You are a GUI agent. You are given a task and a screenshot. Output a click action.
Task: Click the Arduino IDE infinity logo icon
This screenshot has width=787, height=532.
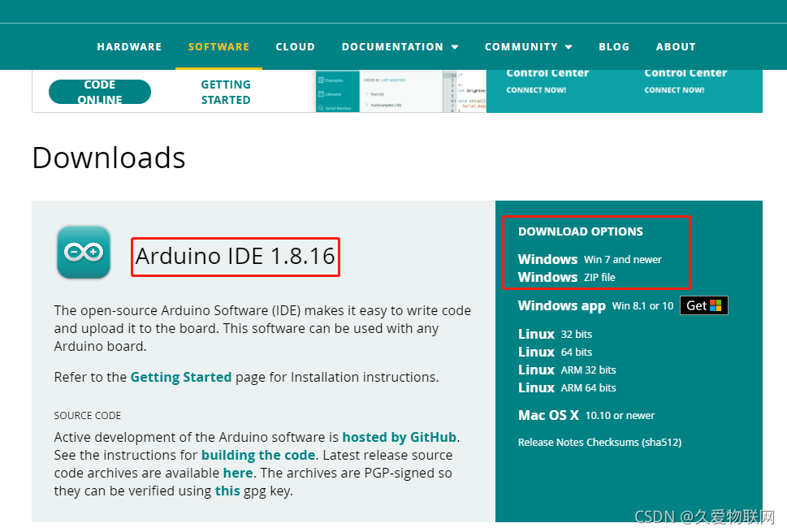point(84,252)
